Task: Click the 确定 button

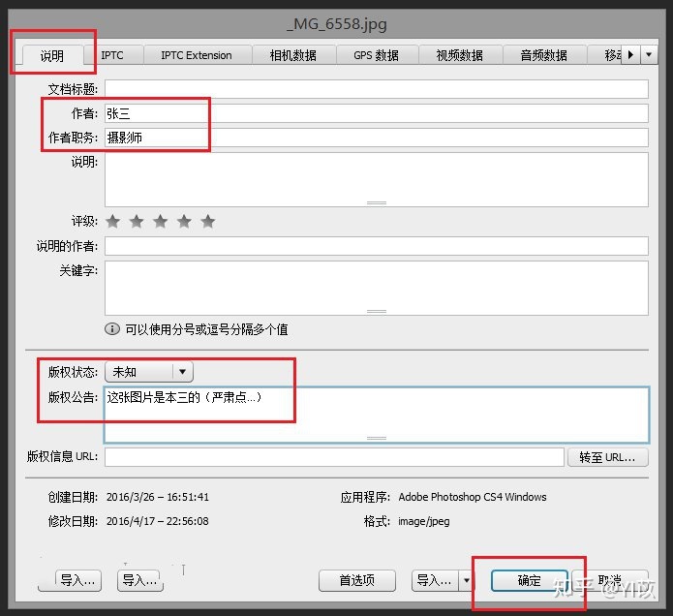Action: pos(530,581)
